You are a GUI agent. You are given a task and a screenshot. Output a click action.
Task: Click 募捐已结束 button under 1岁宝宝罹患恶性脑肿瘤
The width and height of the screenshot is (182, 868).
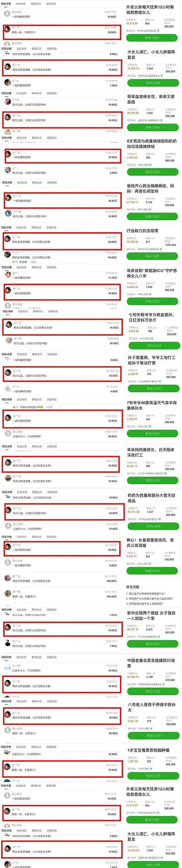point(153,776)
